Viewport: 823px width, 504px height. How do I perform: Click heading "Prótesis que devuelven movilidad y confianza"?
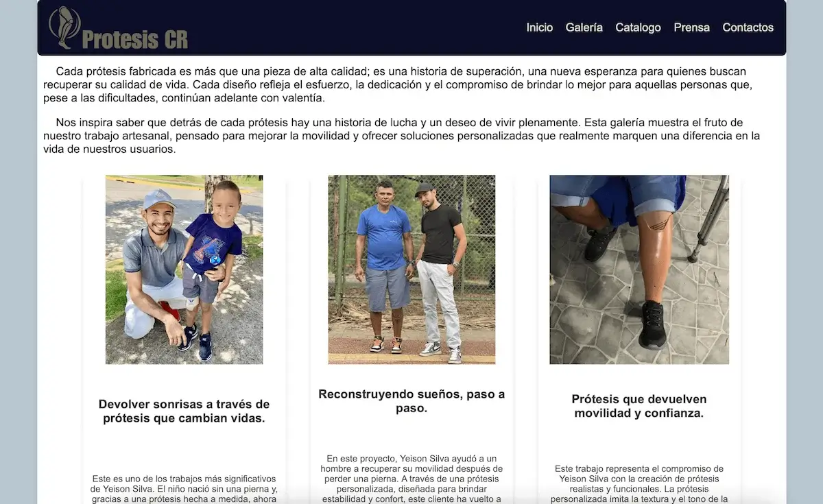coord(639,406)
